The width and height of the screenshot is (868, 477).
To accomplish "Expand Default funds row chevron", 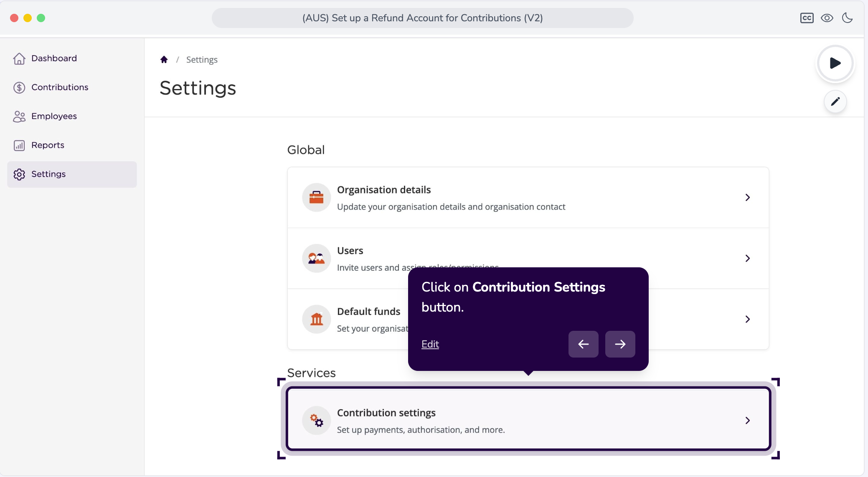I will (x=748, y=319).
